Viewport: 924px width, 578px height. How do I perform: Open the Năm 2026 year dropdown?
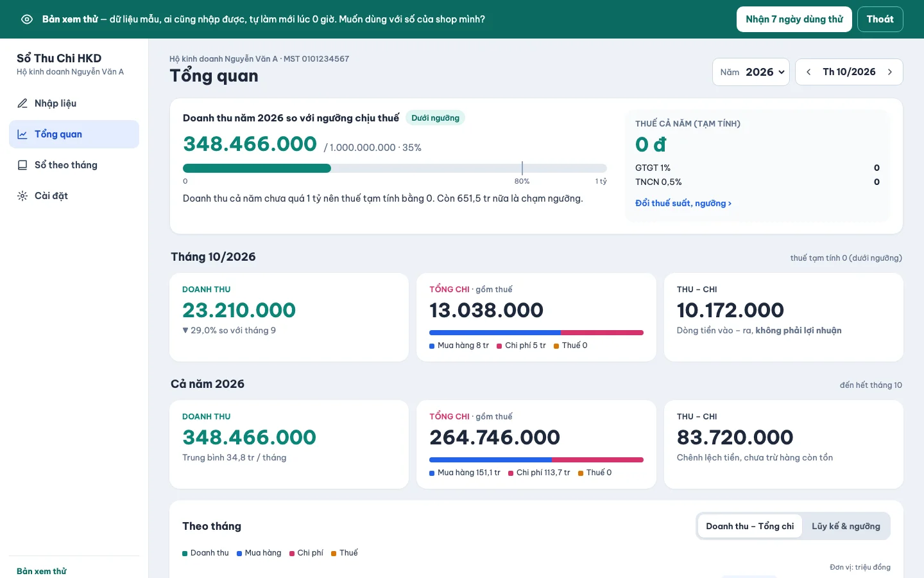point(751,72)
